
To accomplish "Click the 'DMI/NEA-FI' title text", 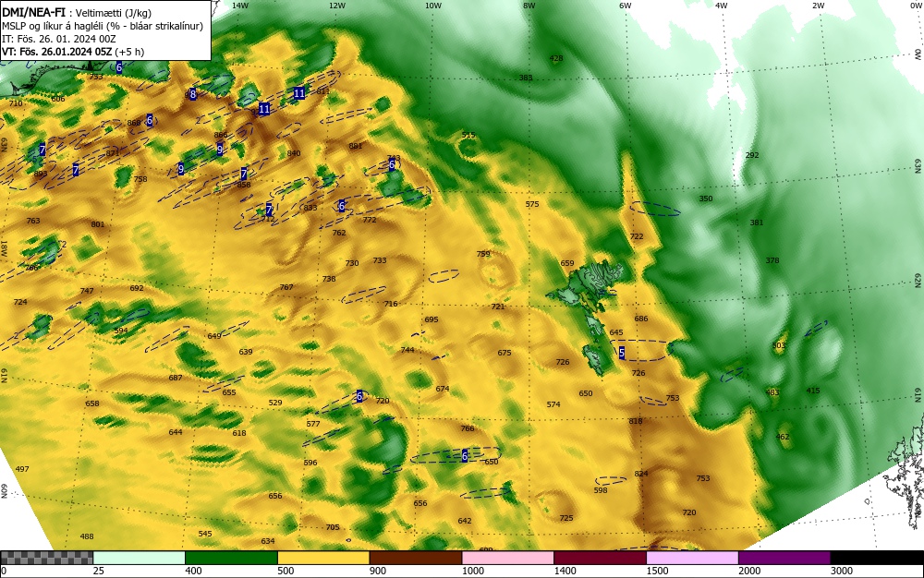I will click(x=33, y=13).
